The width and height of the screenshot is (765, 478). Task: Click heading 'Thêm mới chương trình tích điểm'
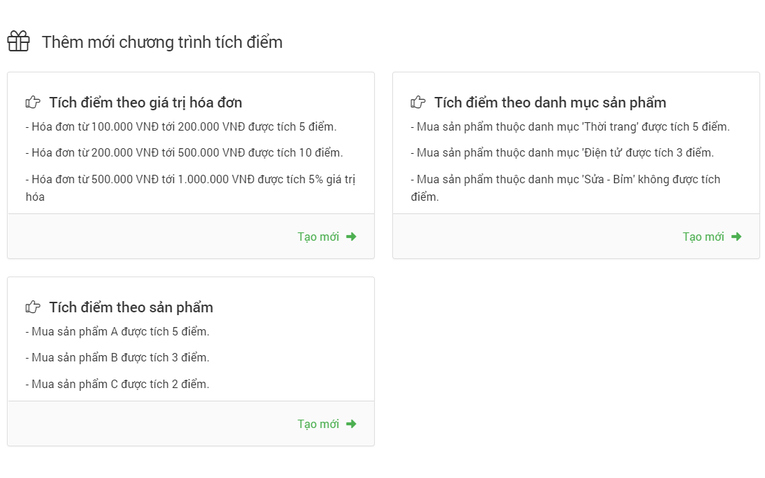[x=162, y=42]
